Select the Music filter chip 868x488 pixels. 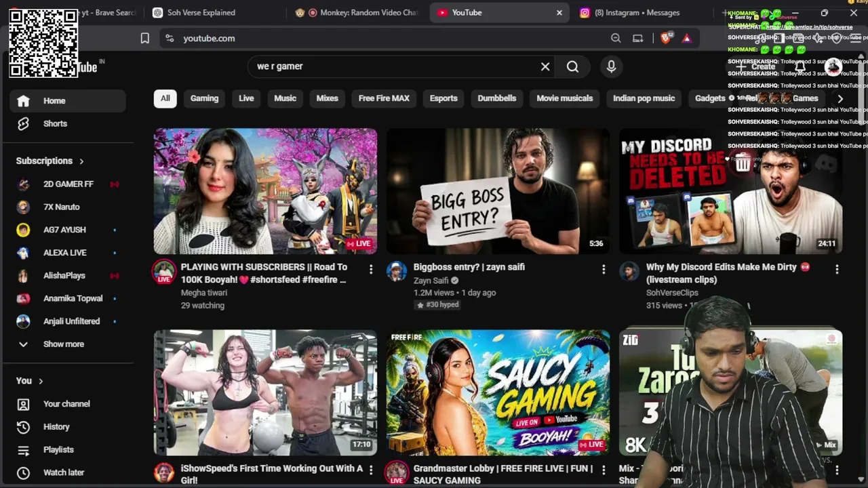pos(285,99)
